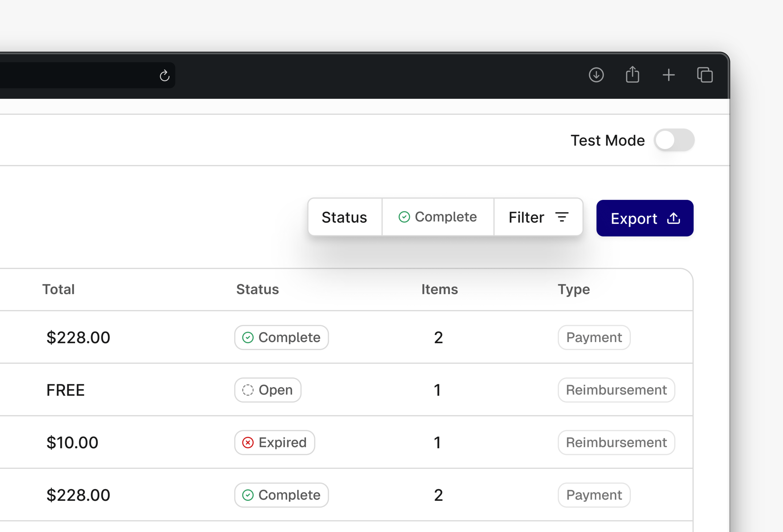
Task: Click the browser share icon
Action: [x=632, y=75]
